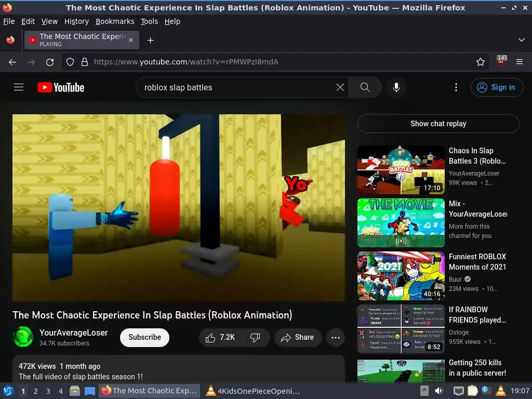Switch to workspace 2 in taskbar
This screenshot has width=532, height=399.
35,391
